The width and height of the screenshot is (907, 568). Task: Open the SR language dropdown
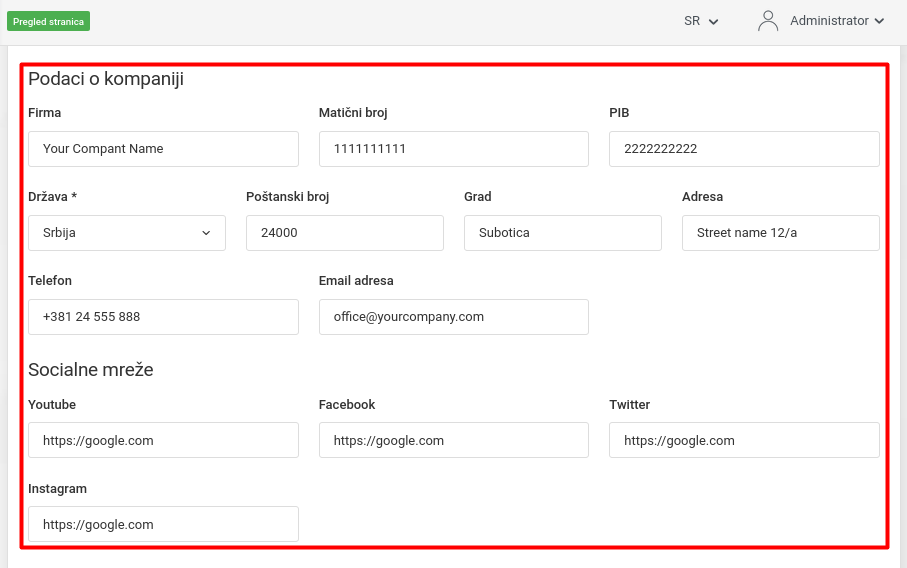701,21
